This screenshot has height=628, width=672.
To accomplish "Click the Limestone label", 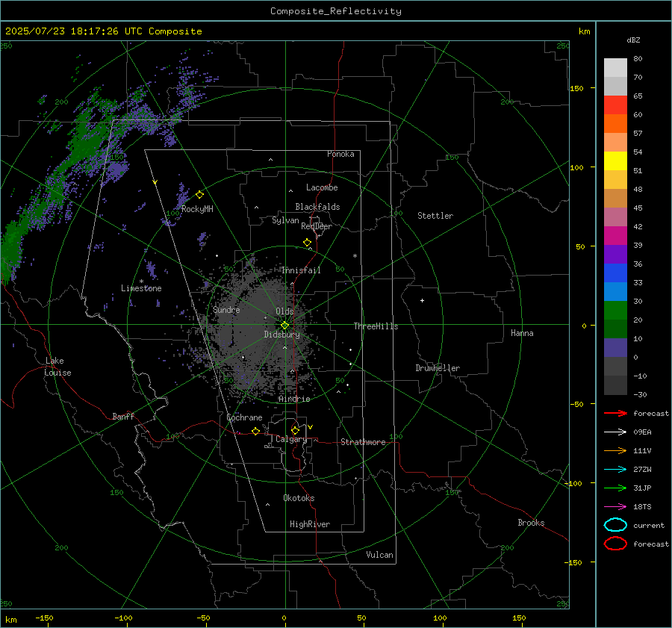I will pyautogui.click(x=141, y=288).
